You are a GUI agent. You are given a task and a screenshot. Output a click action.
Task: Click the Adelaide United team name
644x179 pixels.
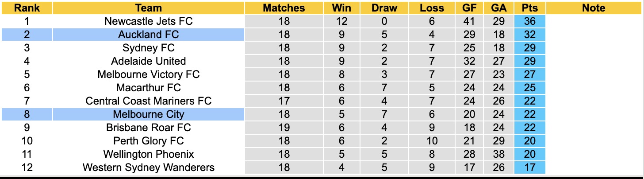[x=149, y=61]
